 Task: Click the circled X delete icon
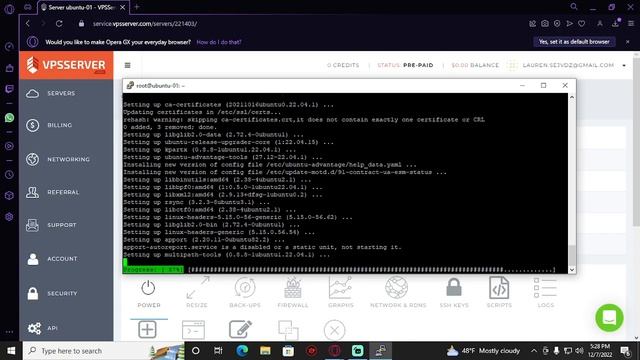pos(334,330)
